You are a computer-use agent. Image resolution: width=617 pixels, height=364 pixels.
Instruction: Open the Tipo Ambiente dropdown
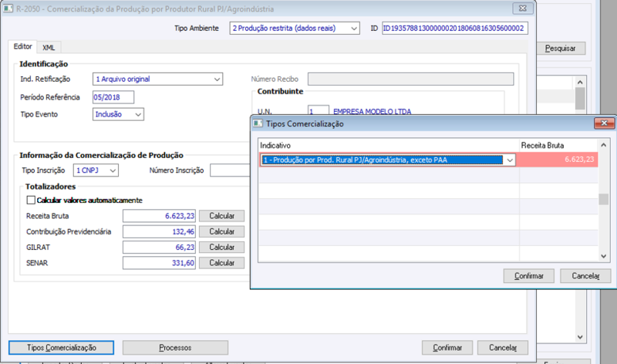click(x=354, y=29)
